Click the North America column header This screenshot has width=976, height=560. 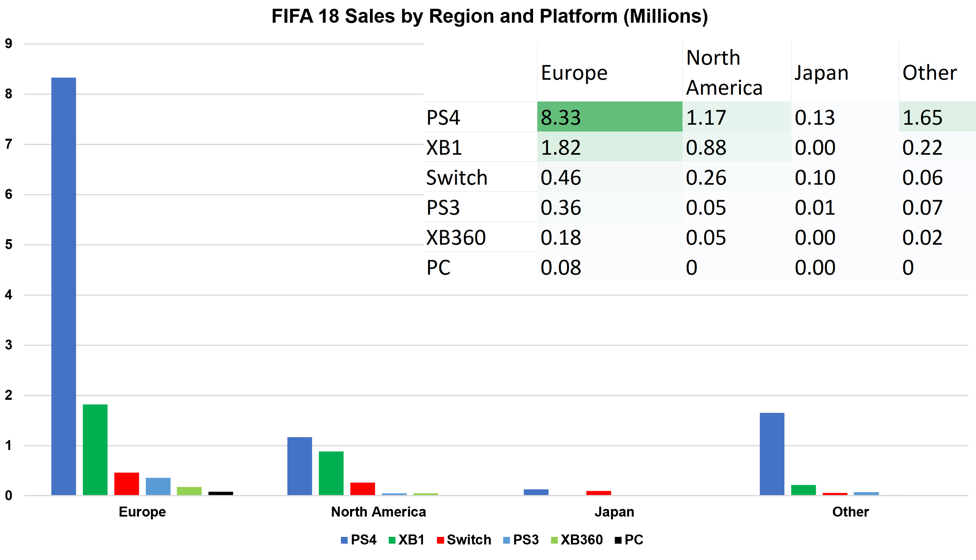pyautogui.click(x=724, y=73)
